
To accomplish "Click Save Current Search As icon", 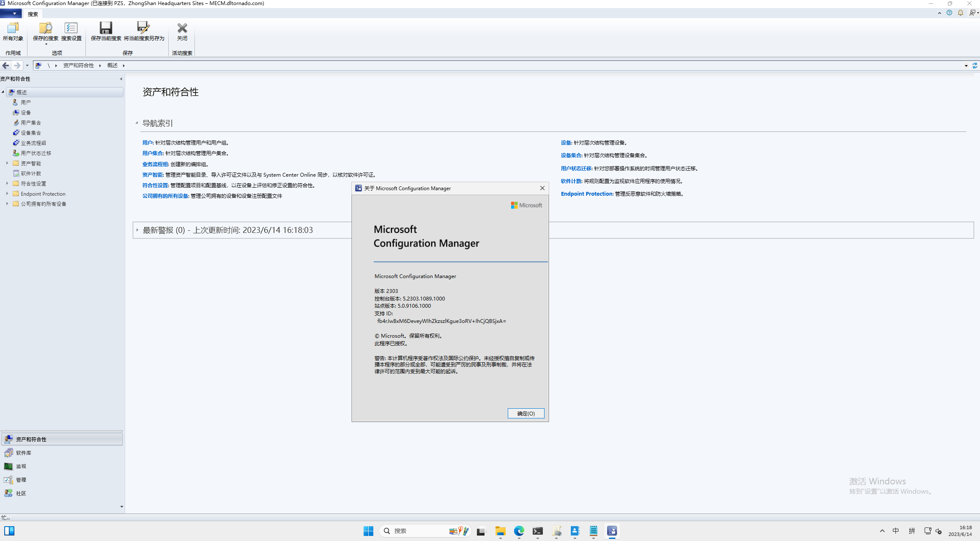I will (144, 28).
